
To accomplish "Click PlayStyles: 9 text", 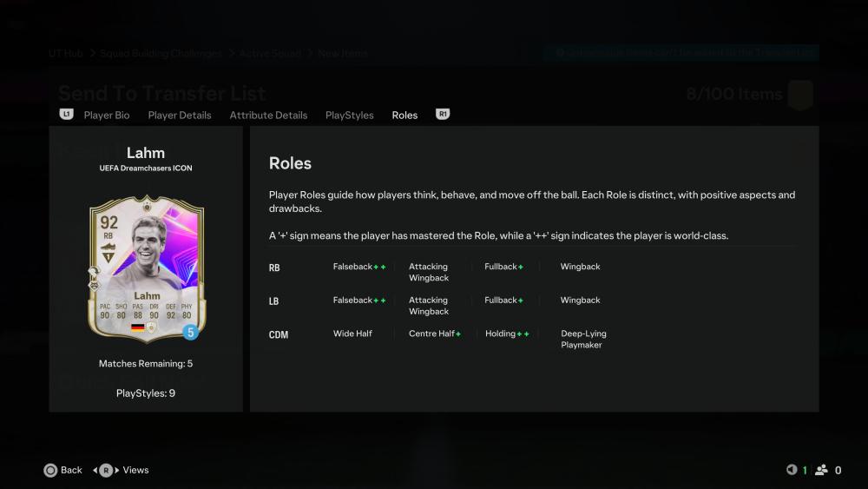I will click(146, 393).
